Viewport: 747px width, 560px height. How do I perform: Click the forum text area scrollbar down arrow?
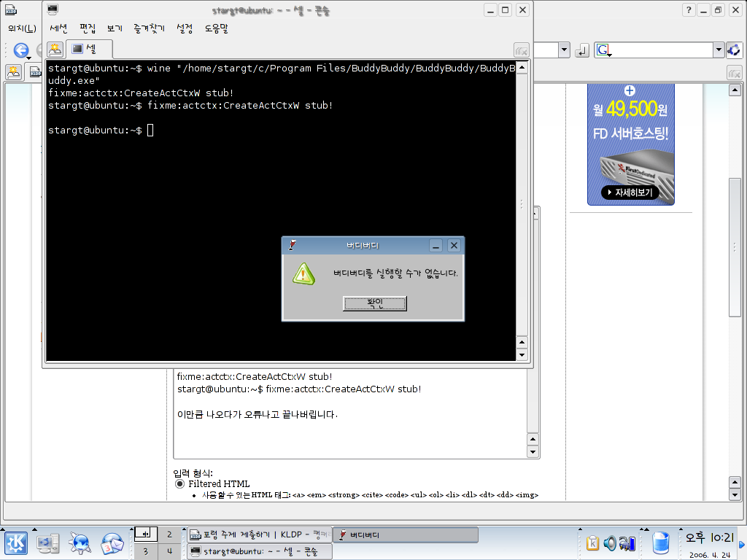(x=533, y=451)
